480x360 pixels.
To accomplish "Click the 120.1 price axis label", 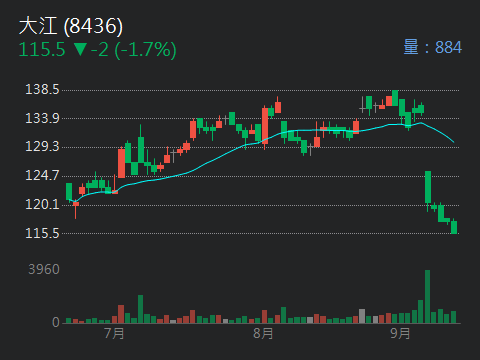I will point(42,204).
